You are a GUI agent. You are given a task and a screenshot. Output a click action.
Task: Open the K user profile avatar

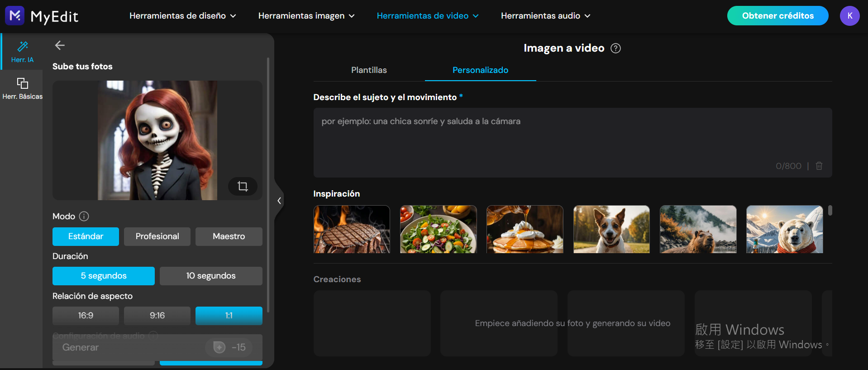click(849, 16)
